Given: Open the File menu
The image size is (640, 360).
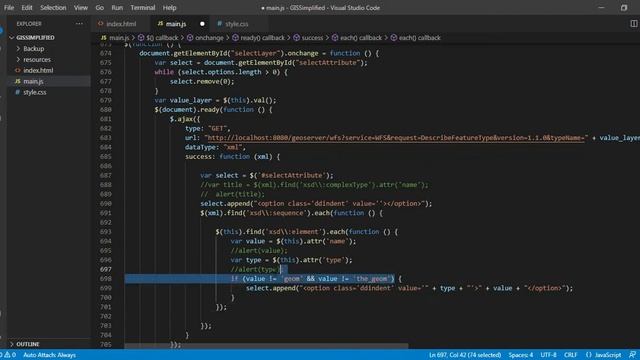Looking at the screenshot, I should (x=9, y=8).
